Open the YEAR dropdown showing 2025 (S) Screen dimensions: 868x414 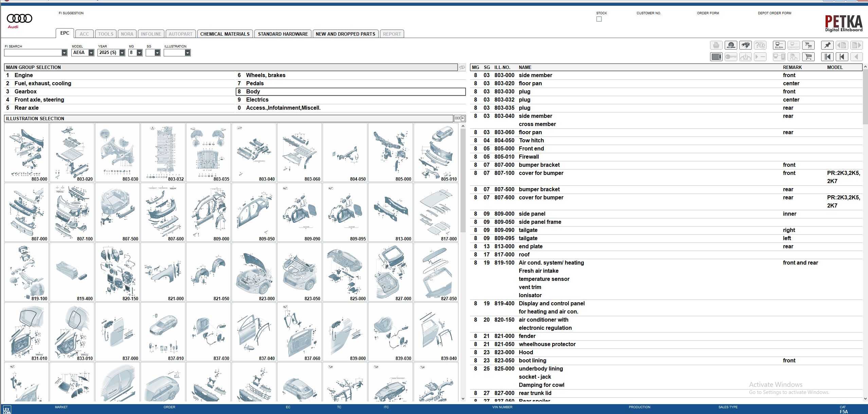[x=121, y=53]
